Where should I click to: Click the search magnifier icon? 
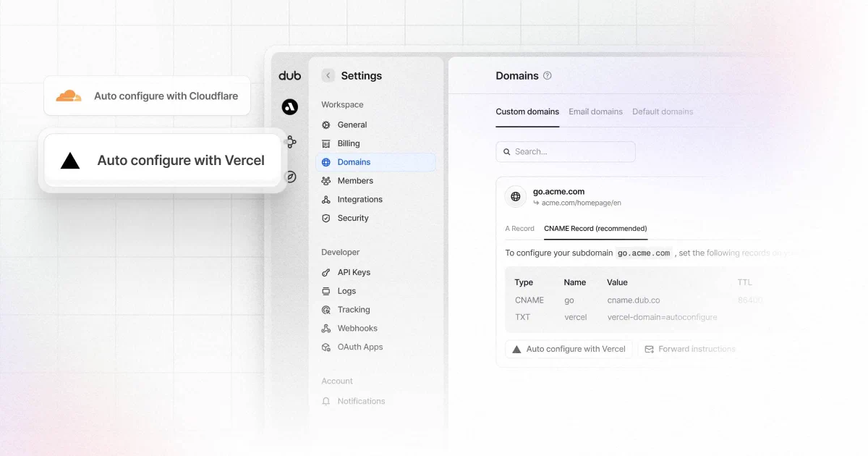pyautogui.click(x=507, y=152)
